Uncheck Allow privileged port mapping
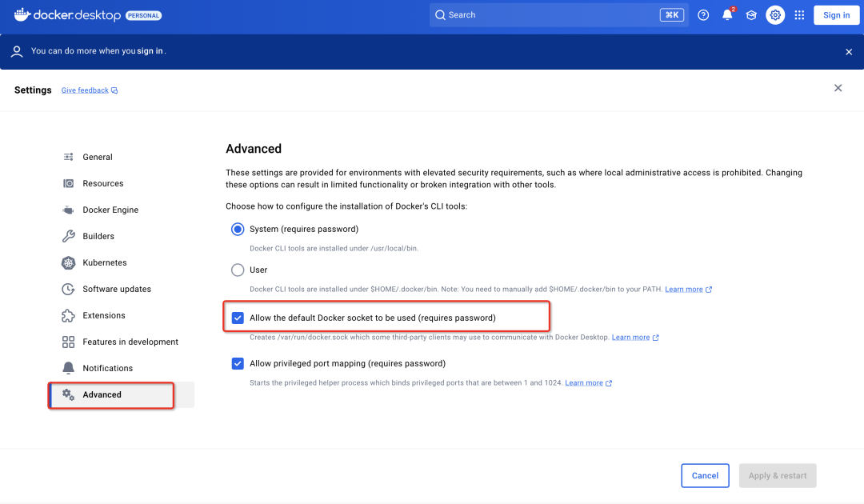 (238, 363)
